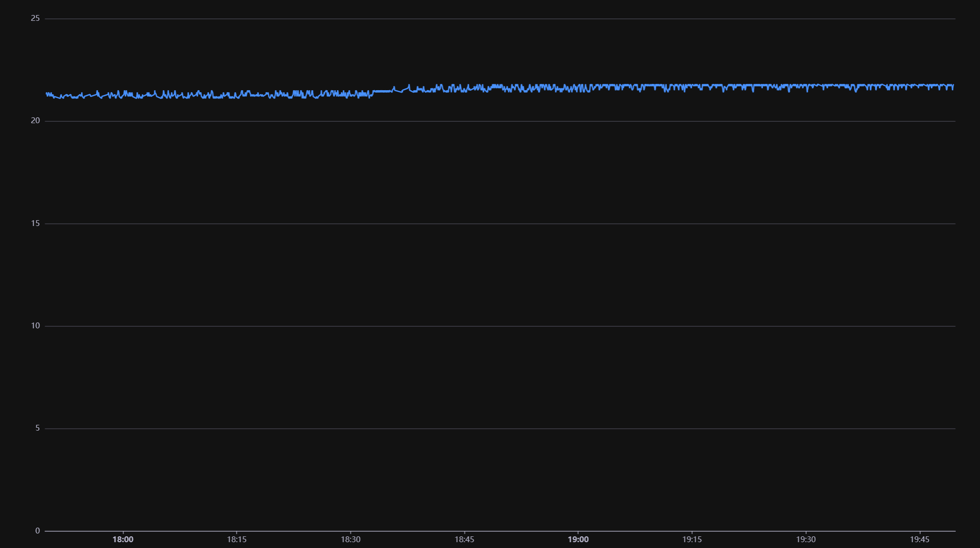This screenshot has width=980, height=548.
Task: Click the blue data line near 19:30
Action: point(806,86)
